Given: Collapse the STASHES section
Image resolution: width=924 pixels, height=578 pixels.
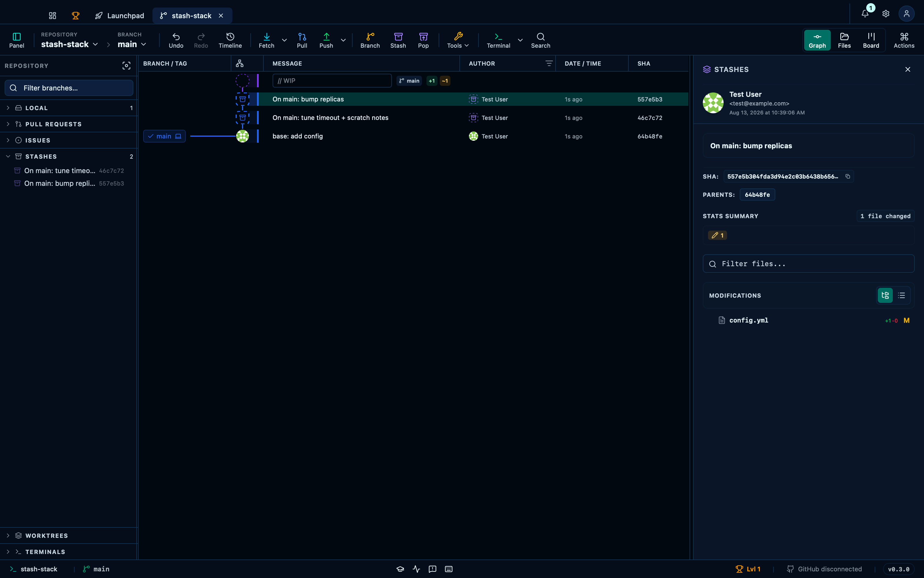Looking at the screenshot, I should 69,156.
